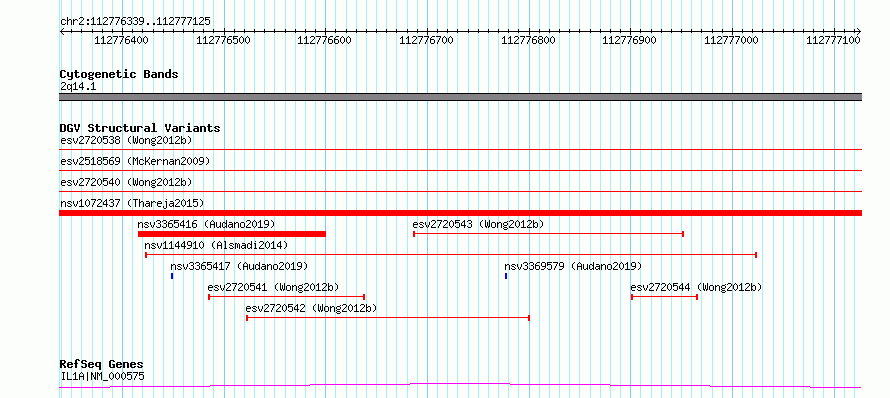Select the nsv1144910 (Alsmadi2014) label
Image resolution: width=890 pixels, height=398 pixels.
click(x=216, y=245)
